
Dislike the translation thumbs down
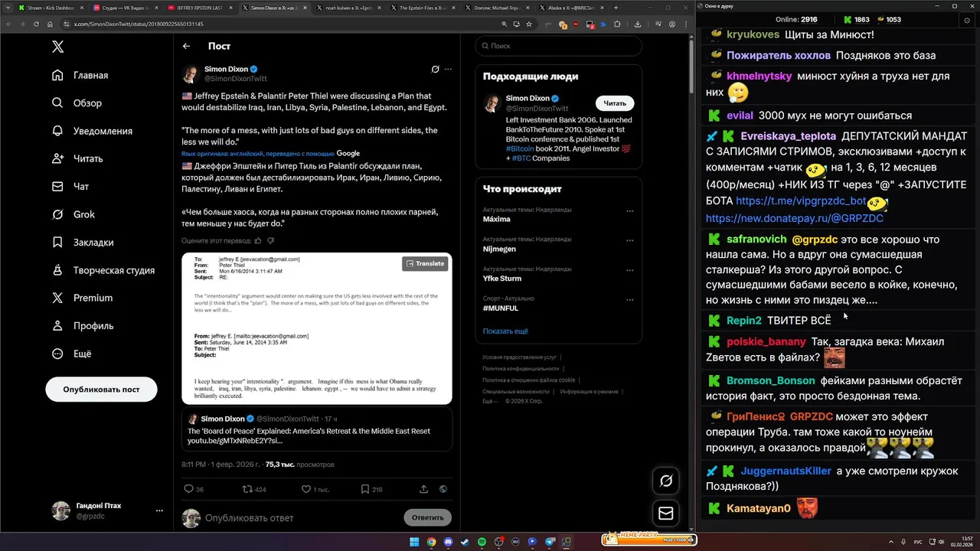270,240
